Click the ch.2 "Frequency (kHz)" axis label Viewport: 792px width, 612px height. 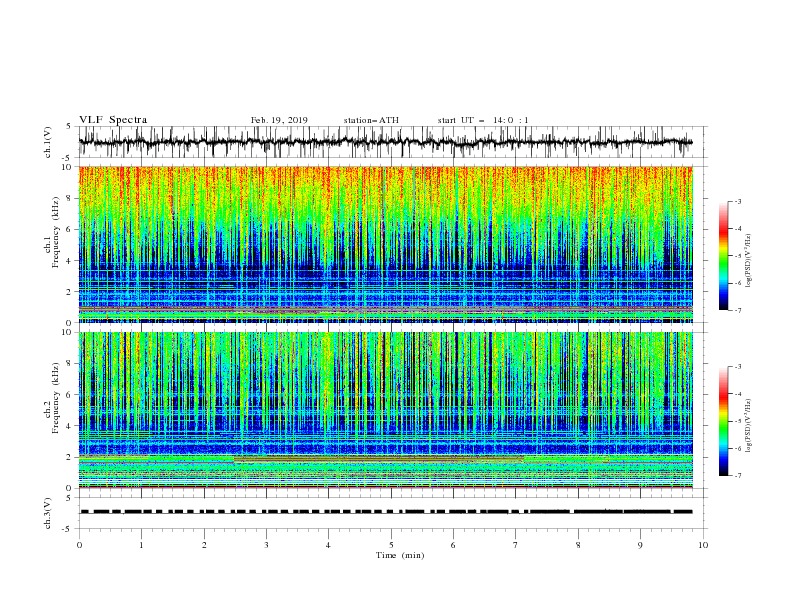click(56, 397)
